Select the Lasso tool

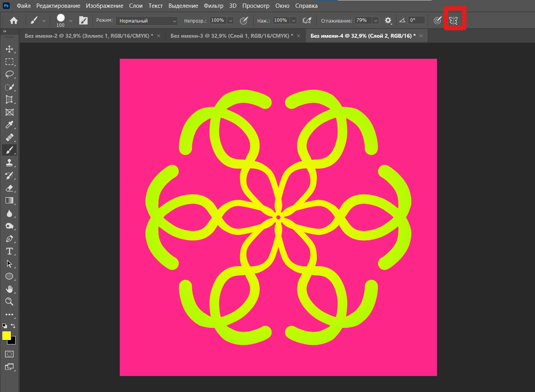coord(9,74)
